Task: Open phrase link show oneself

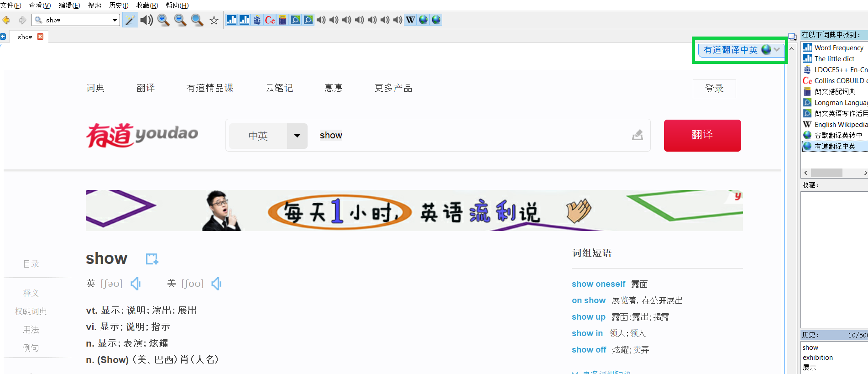Action: (598, 284)
